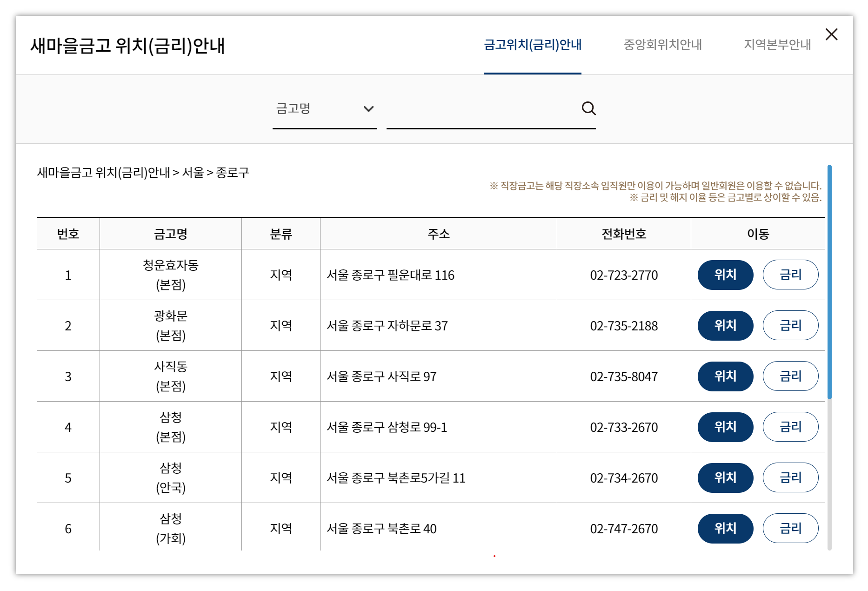
Task: Click the 광화문 (본점) name cell
Action: point(171,326)
